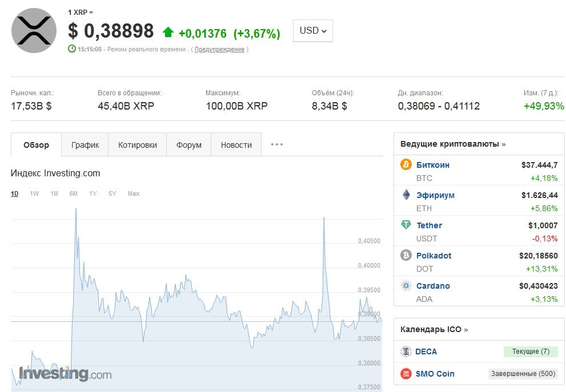Click Bitcoin price $37.444,7
Screen dimensions: 566x392
coord(539,165)
